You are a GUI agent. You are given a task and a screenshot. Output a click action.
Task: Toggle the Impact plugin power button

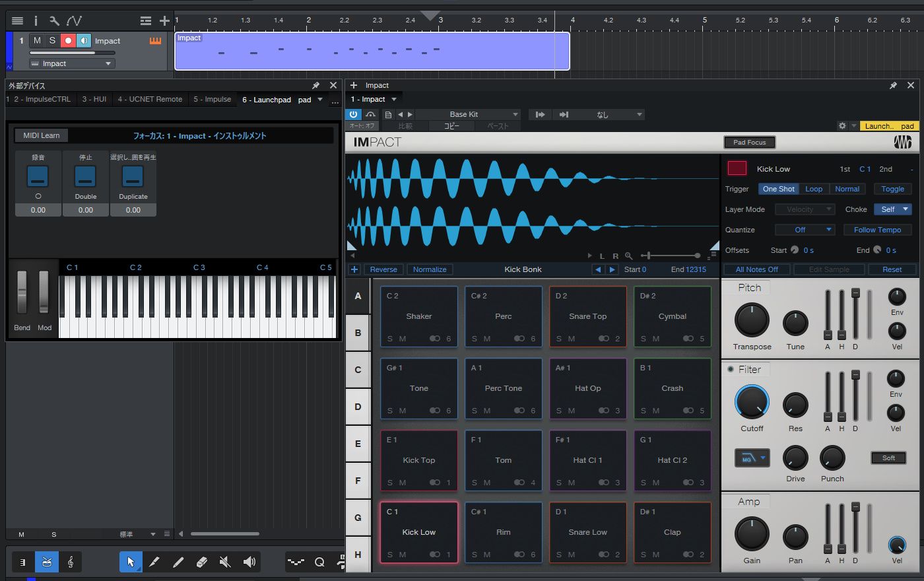(x=353, y=114)
